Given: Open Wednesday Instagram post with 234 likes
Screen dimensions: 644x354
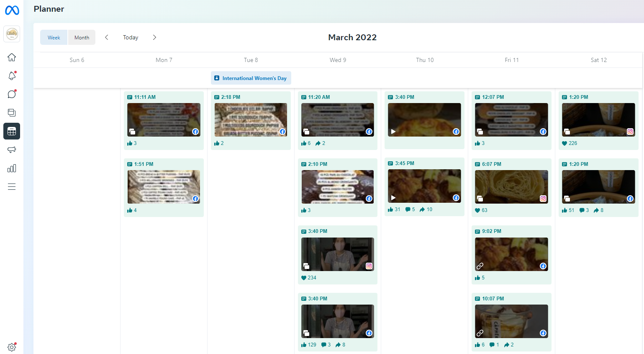Looking at the screenshot, I should pyautogui.click(x=338, y=254).
